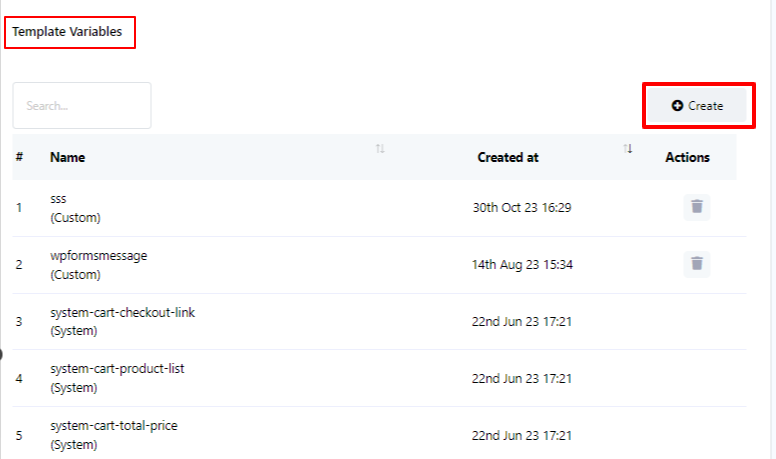Sort table by Name column arrows
The height and width of the screenshot is (459, 776).
[x=380, y=149]
